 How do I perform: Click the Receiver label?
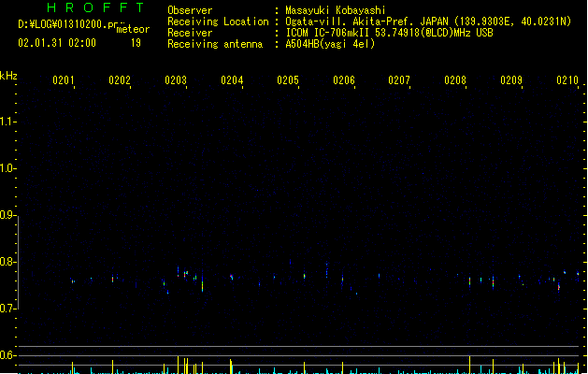(190, 33)
